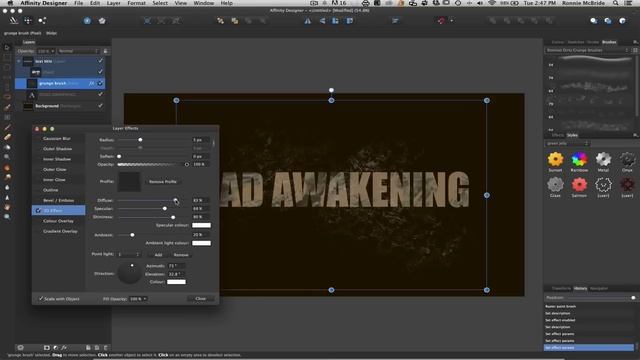The image size is (640, 360).
Task: Toggle visibility of the top text layer
Action: tap(100, 61)
